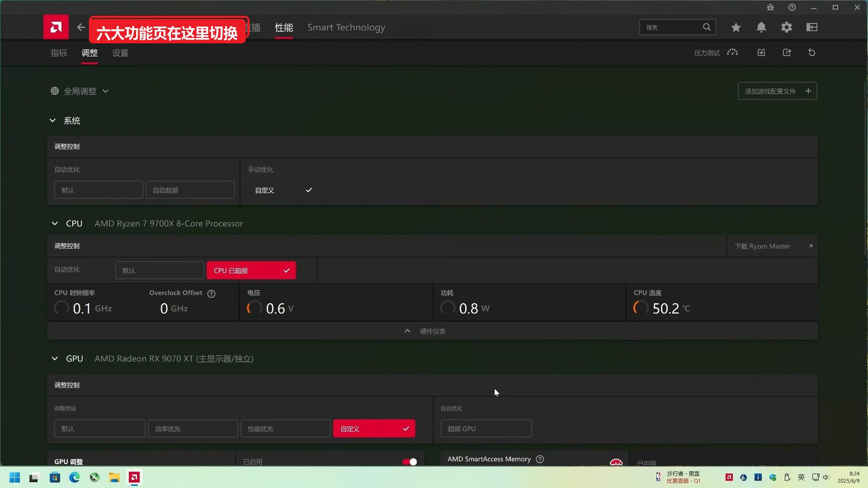The image size is (868, 488).
Task: Collapse the 系统 section
Action: pyautogui.click(x=53, y=120)
